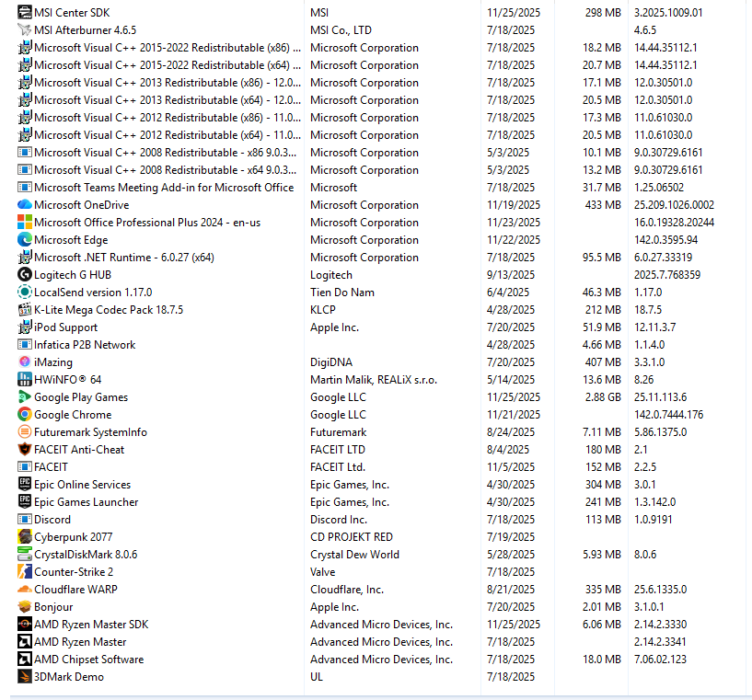
Task: Click the Google Chrome icon
Action: point(25,415)
